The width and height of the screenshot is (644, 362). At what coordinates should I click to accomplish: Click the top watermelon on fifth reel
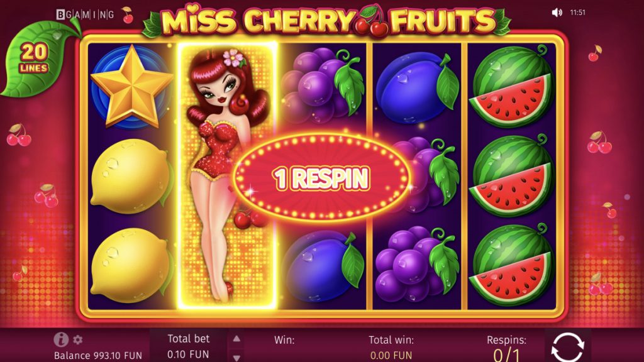click(511, 86)
